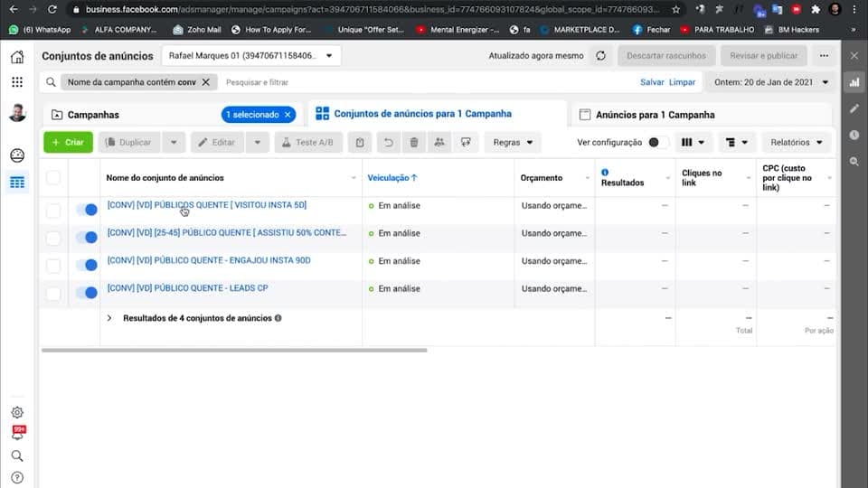Viewport: 868px width, 488px height.
Task: Toggle the Ver configuração switch
Action: (x=657, y=142)
